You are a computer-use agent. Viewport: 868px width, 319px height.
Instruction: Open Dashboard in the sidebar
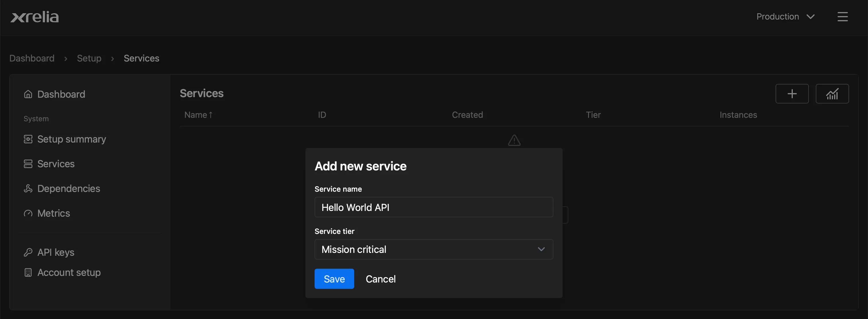(x=54, y=94)
